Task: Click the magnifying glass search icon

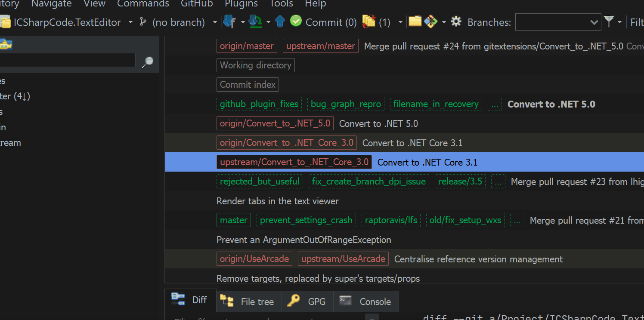Action: 148,62
